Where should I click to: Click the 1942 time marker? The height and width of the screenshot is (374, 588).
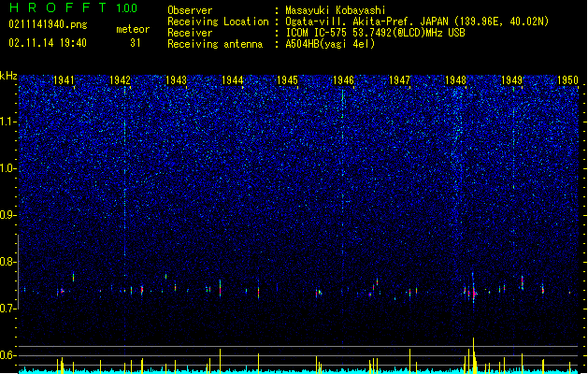[120, 79]
